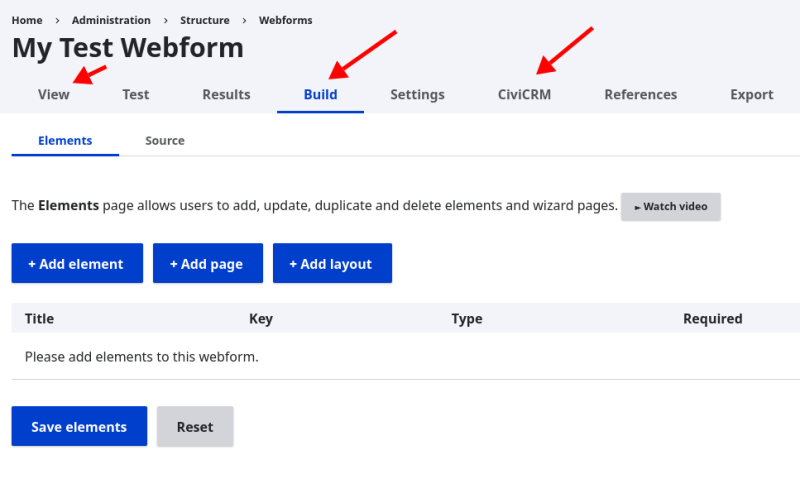Viewport: 800px width, 479px height.
Task: Open the Administration breadcrumb link
Action: tap(111, 20)
